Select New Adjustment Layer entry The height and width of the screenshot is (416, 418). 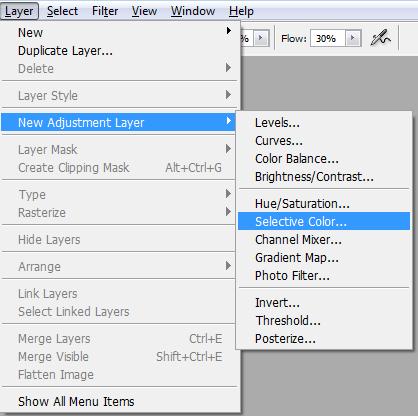119,122
